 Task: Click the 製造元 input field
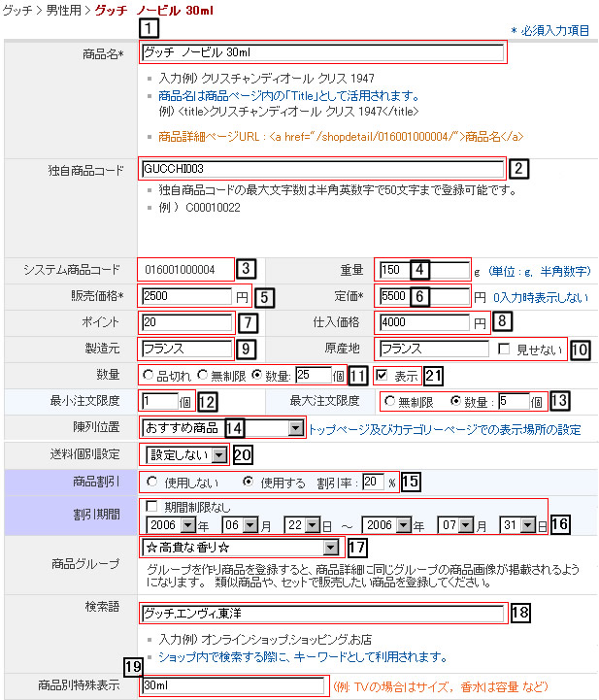187,349
